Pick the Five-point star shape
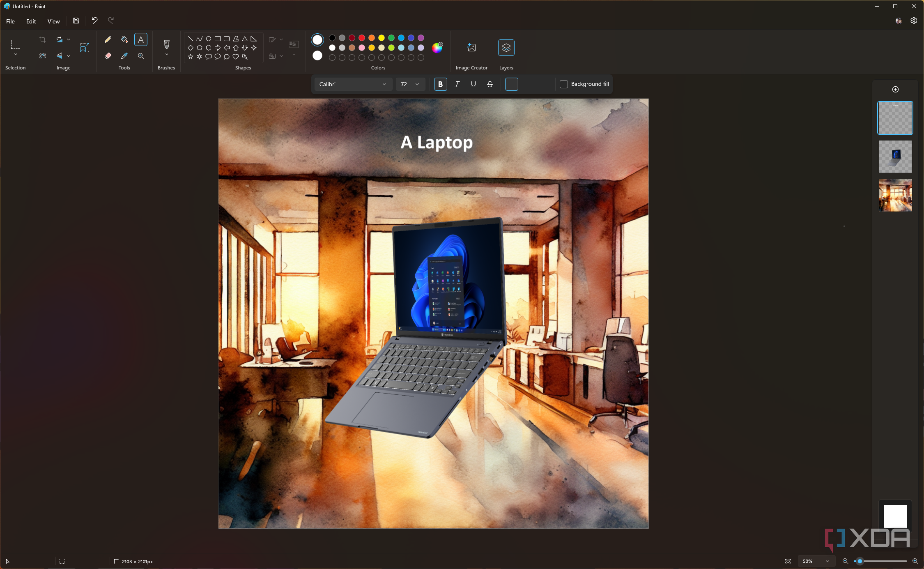The width and height of the screenshot is (924, 569). click(x=191, y=57)
